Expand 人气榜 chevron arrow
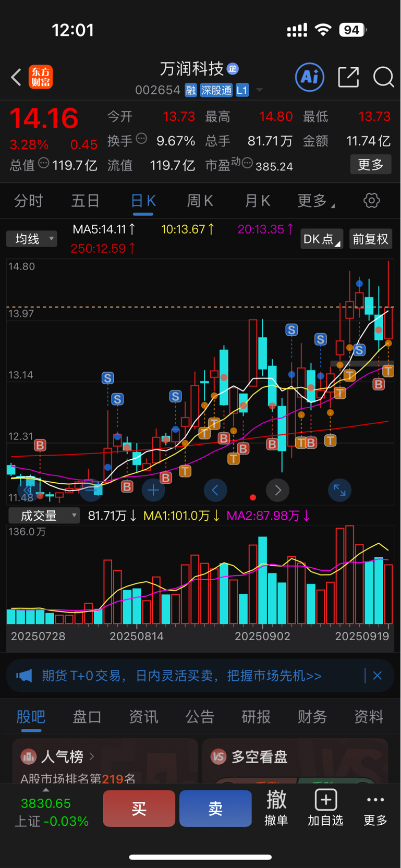The height and width of the screenshot is (868, 401). [x=92, y=756]
